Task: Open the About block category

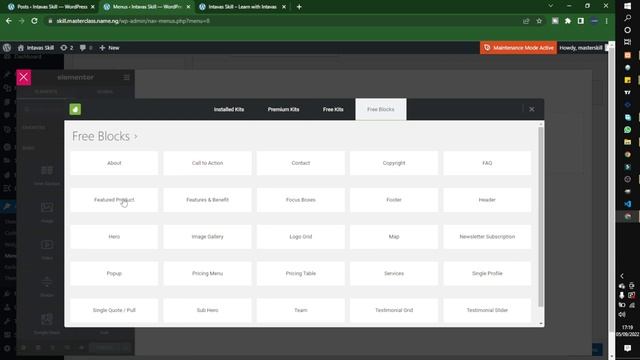Action: [x=114, y=163]
